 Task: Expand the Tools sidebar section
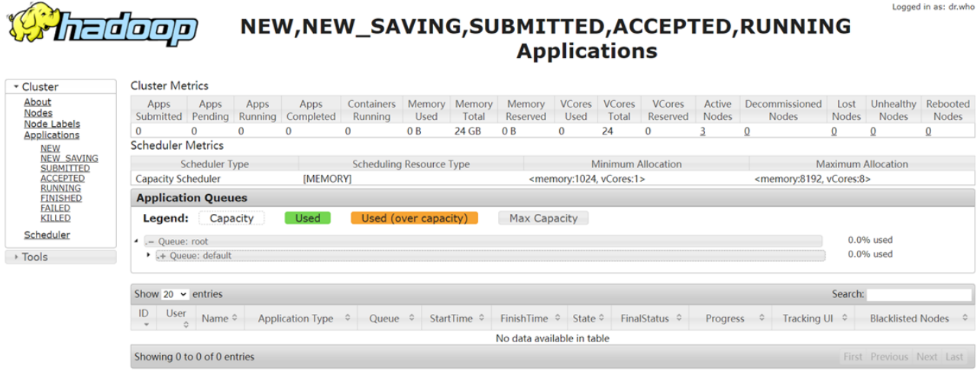pyautogui.click(x=60, y=257)
